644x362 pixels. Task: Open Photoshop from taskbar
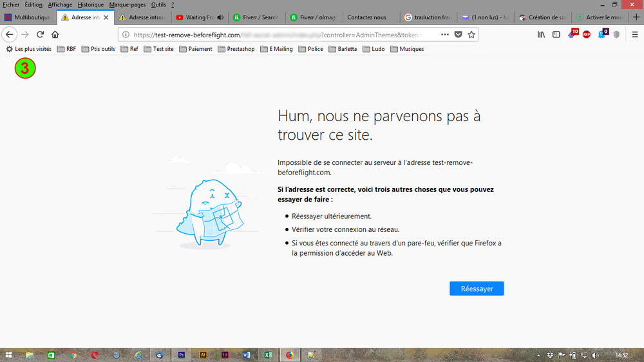181,355
